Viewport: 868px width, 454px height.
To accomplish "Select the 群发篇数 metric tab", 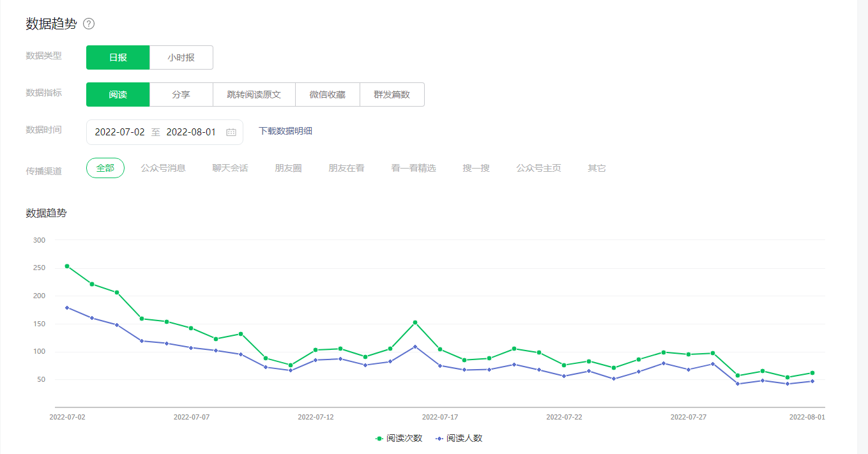I will point(392,95).
